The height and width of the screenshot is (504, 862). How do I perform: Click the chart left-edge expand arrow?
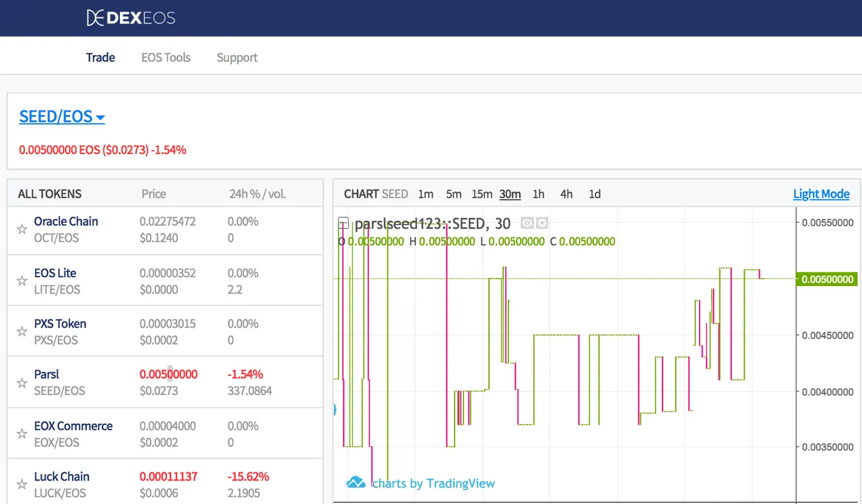tap(335, 409)
